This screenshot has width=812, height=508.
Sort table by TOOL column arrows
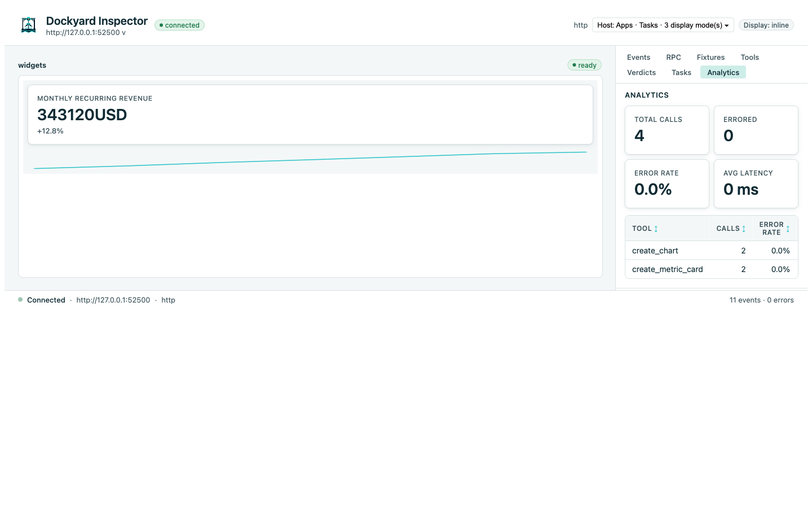[x=656, y=229]
